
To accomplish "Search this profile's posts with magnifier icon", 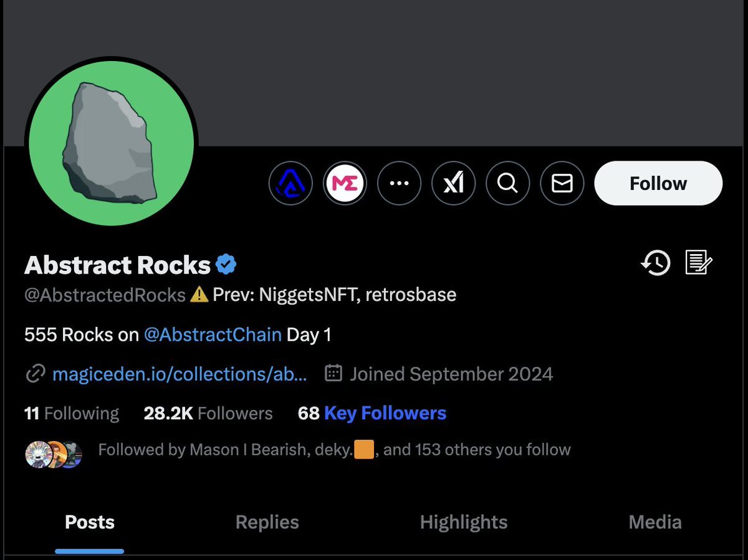I will tap(508, 183).
